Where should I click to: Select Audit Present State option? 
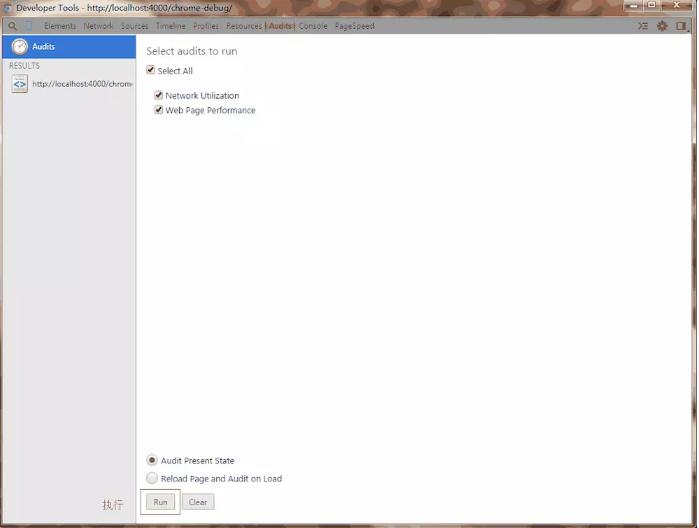152,460
